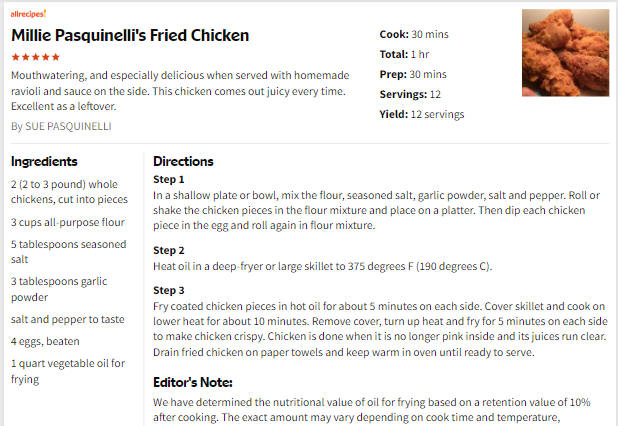Click the Total: 1 hr label
This screenshot has width=618, height=426.
click(404, 54)
